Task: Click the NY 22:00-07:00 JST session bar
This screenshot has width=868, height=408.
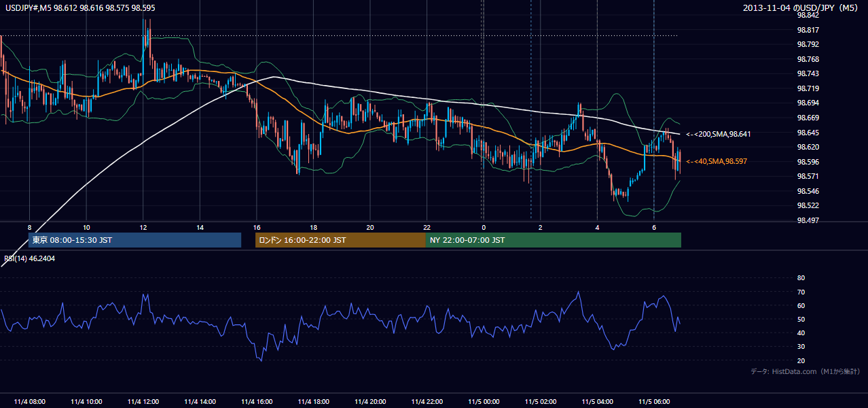Action: click(554, 240)
